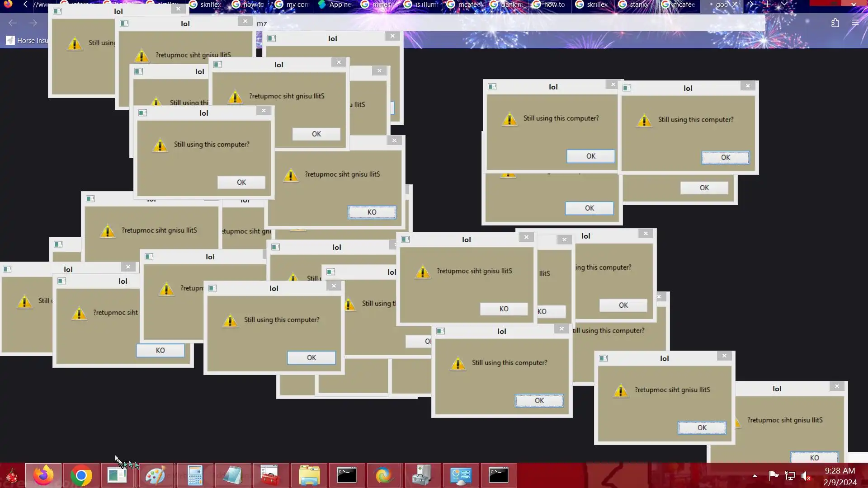Open the Calculator taskbar icon
Viewport: 868px width, 488px height.
point(195,475)
